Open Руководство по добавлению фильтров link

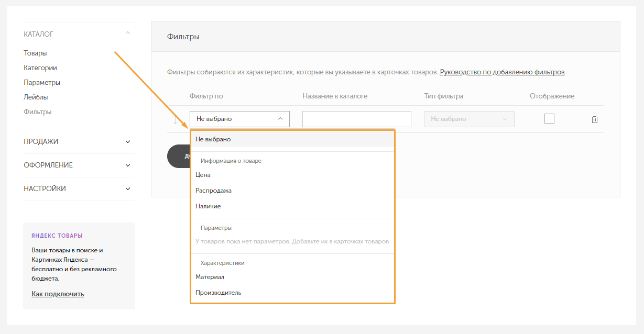click(502, 72)
